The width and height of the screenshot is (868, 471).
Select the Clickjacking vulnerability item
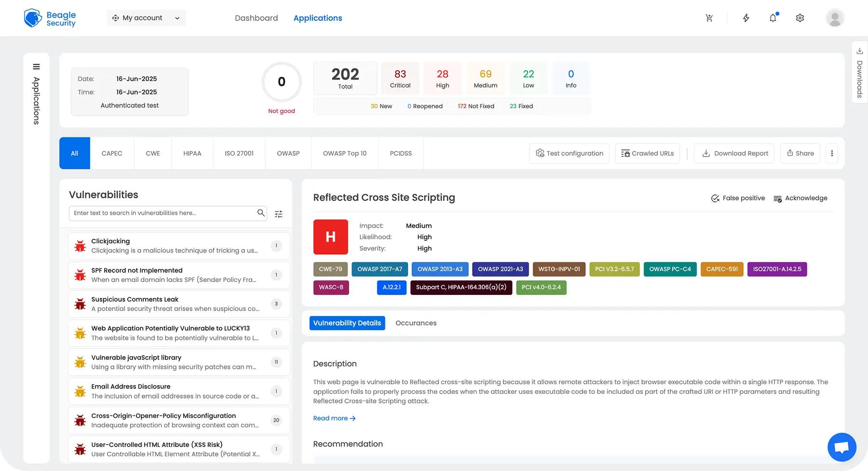click(179, 246)
